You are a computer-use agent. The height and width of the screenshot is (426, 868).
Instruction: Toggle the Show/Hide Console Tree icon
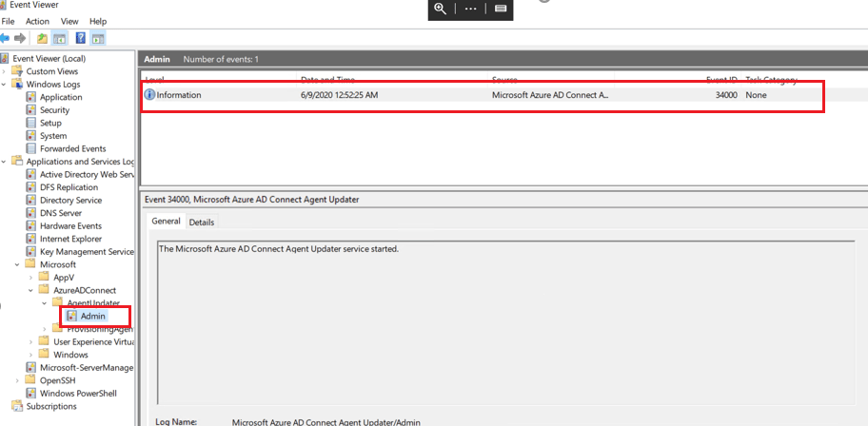[59, 38]
